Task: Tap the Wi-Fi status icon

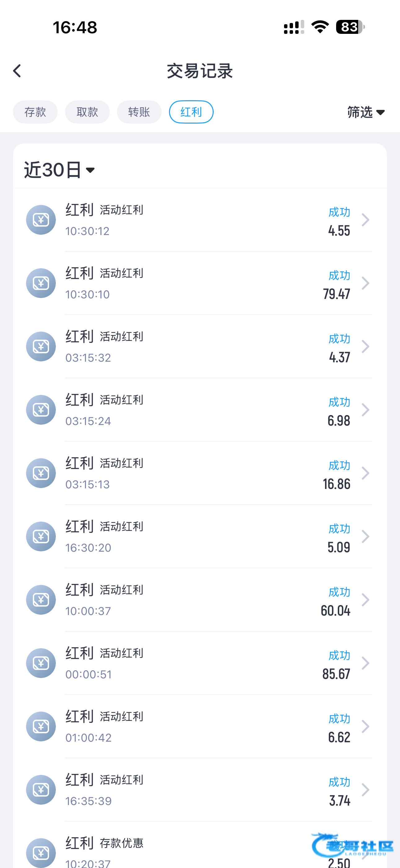Action: (320, 27)
